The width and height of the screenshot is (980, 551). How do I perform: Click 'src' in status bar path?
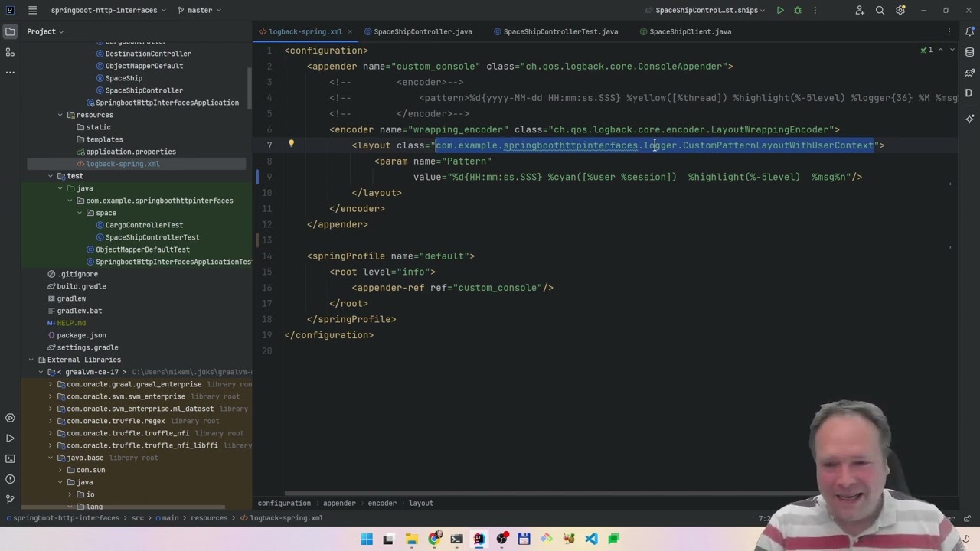point(137,518)
